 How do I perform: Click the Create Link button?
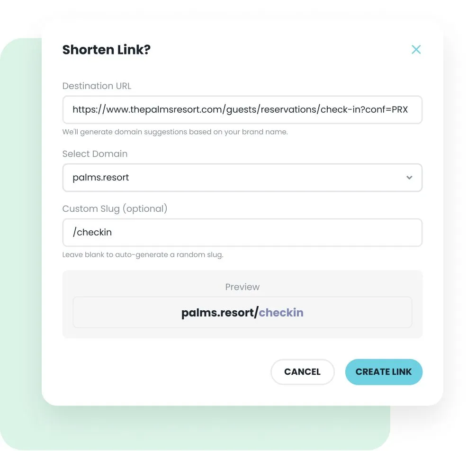click(384, 372)
